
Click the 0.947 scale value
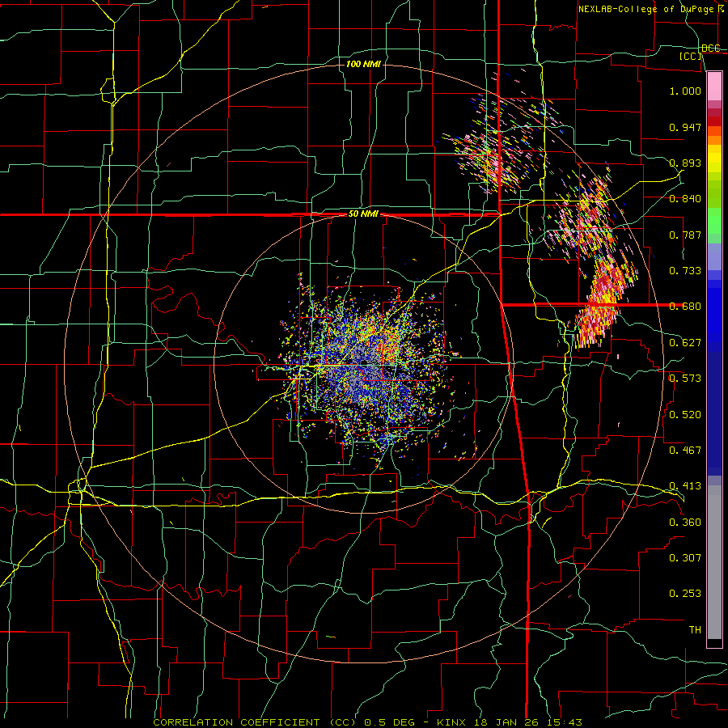point(685,127)
